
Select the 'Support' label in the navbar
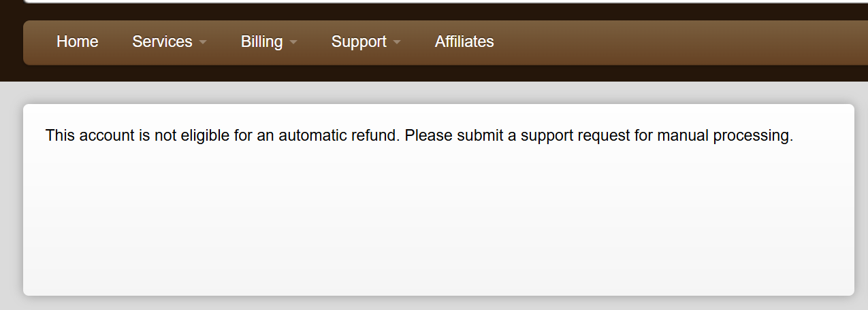pyautogui.click(x=359, y=42)
